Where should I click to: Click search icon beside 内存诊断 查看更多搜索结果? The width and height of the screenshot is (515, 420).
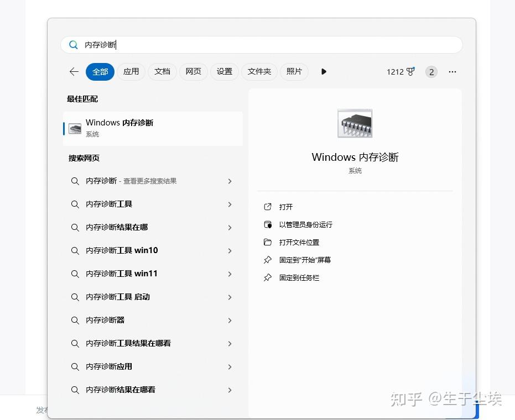75,181
